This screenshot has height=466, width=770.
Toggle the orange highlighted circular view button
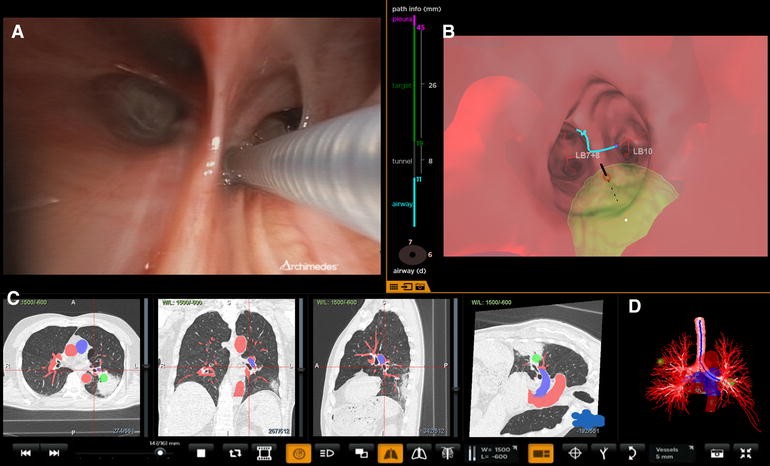[297, 453]
